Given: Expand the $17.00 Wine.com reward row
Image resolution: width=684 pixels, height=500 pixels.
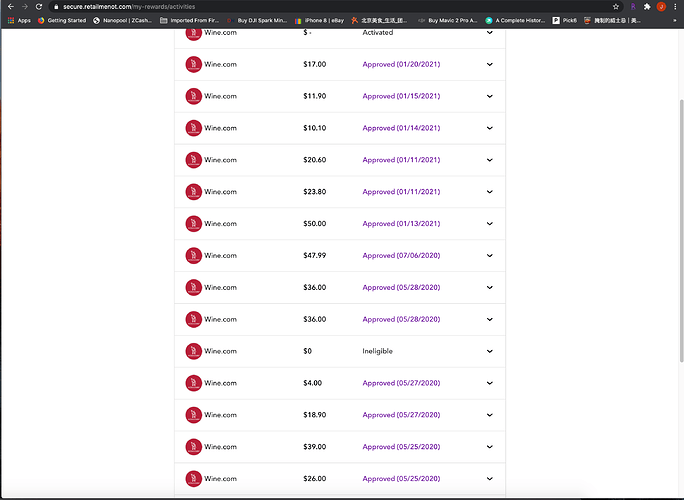Looking at the screenshot, I should click(x=489, y=64).
